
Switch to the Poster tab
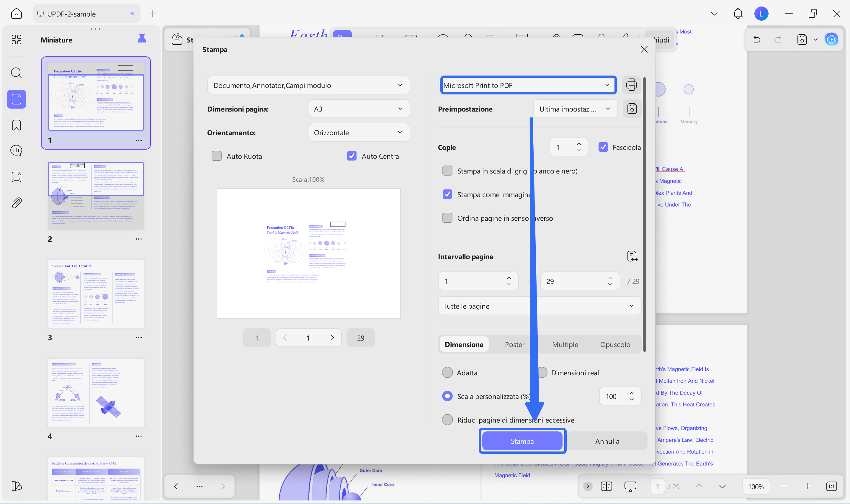514,344
